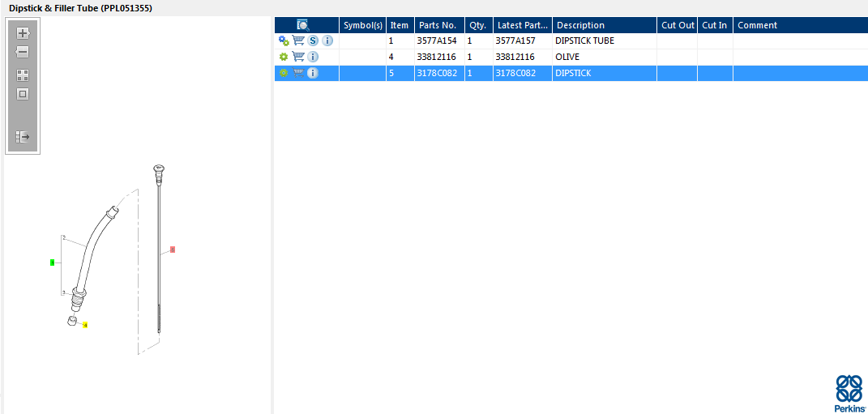
Task: Click the magnifier search icon in table header
Action: [303, 25]
